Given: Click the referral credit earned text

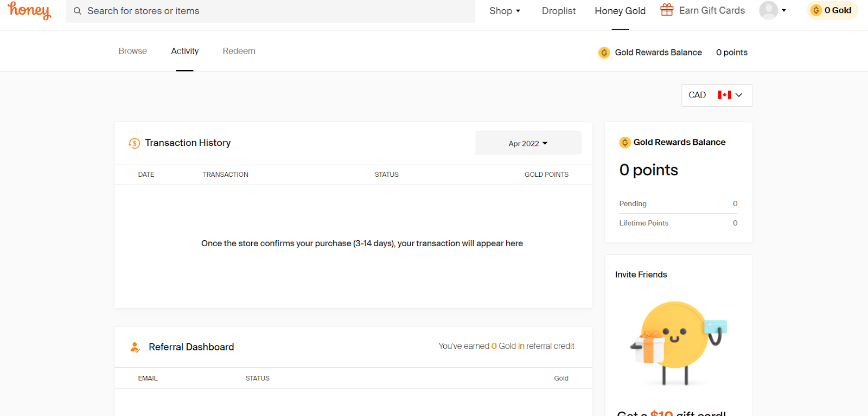Looking at the screenshot, I should [506, 346].
